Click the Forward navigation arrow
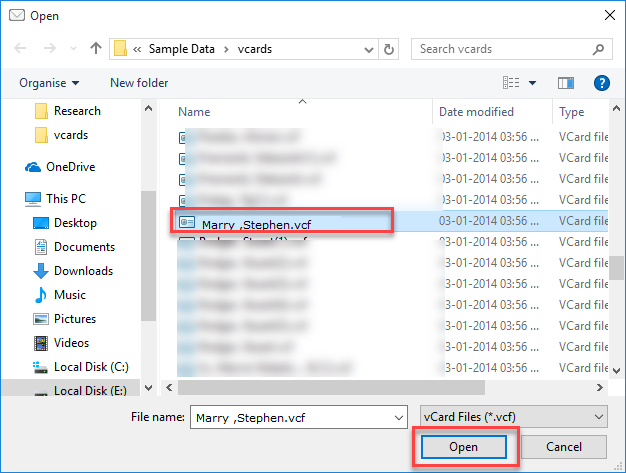This screenshot has height=473, width=626. click(x=50, y=49)
